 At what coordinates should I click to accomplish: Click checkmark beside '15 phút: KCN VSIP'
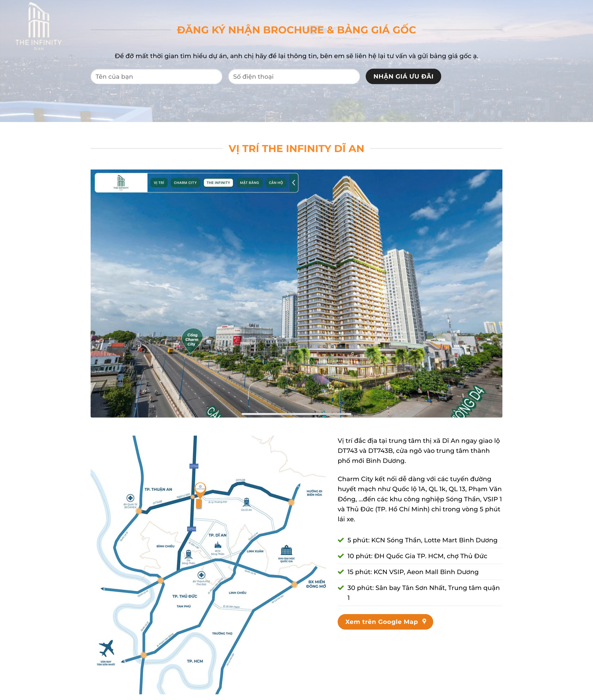click(x=341, y=572)
